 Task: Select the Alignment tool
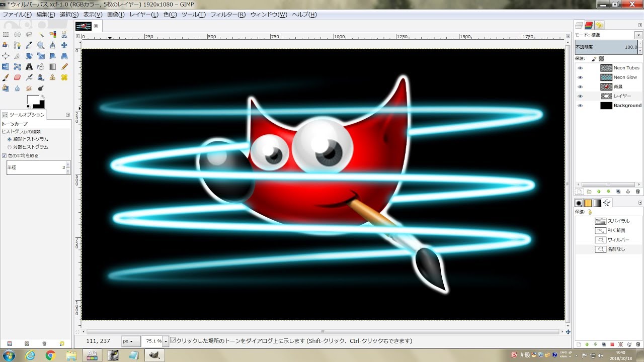tap(6, 56)
